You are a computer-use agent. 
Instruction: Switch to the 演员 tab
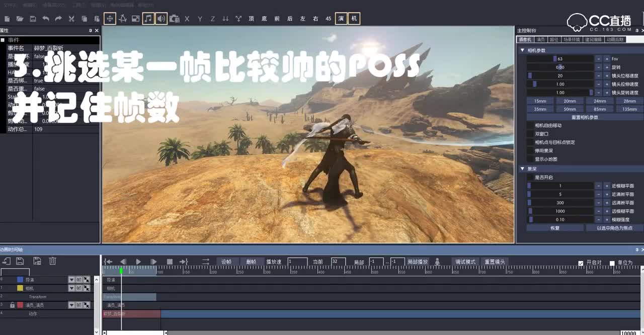(x=541, y=39)
